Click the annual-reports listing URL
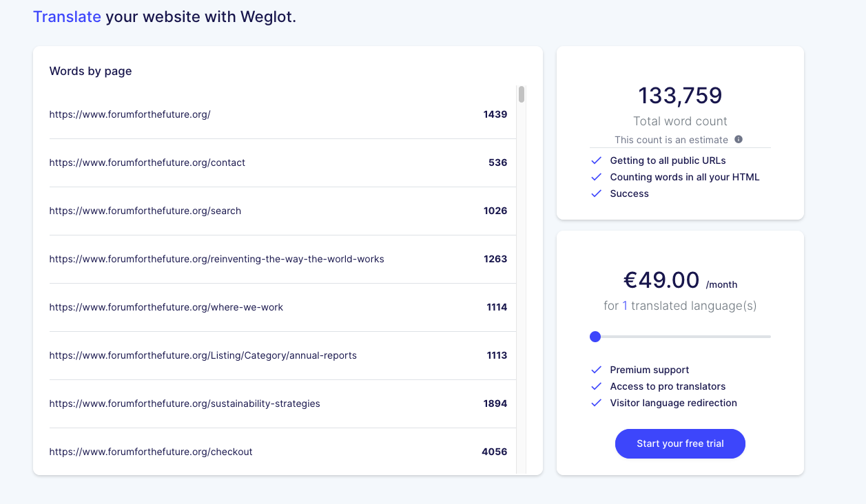This screenshot has width=866, height=504. tap(203, 355)
